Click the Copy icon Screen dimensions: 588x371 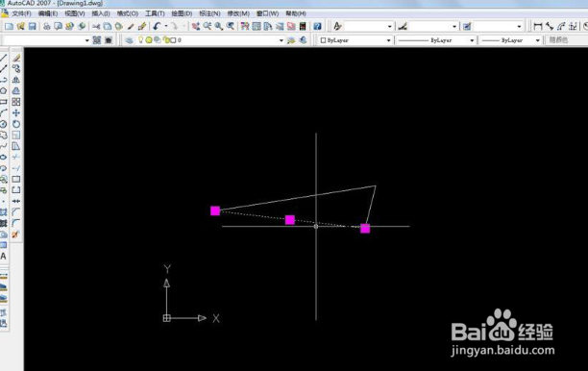[x=108, y=26]
